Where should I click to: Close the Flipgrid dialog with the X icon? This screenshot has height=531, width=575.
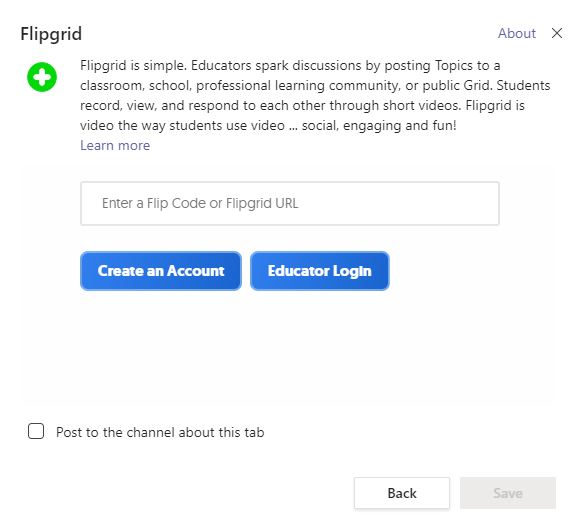[557, 33]
